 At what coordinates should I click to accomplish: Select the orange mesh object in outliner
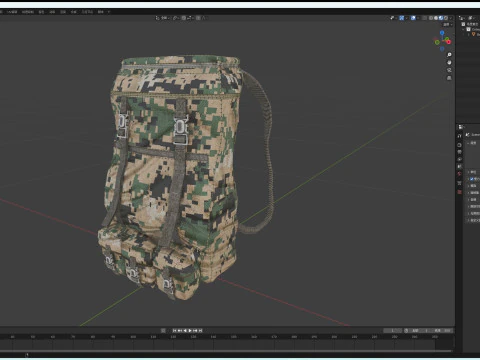coord(473,34)
